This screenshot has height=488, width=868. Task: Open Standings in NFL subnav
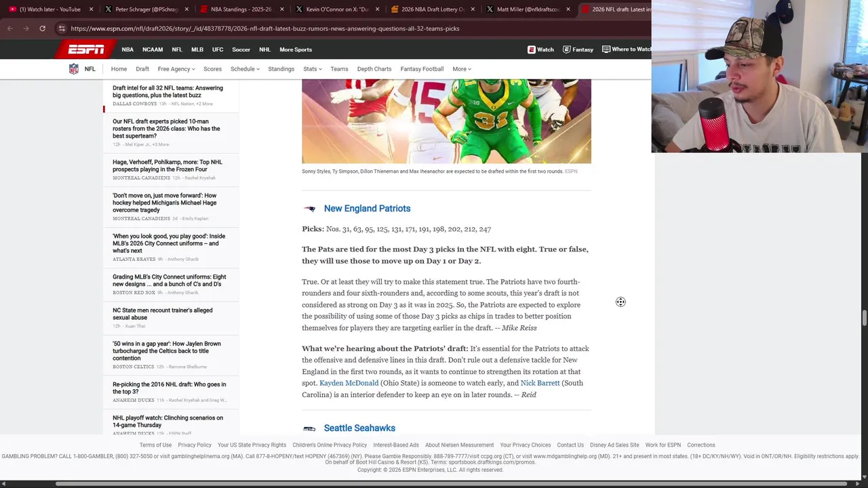pos(281,69)
